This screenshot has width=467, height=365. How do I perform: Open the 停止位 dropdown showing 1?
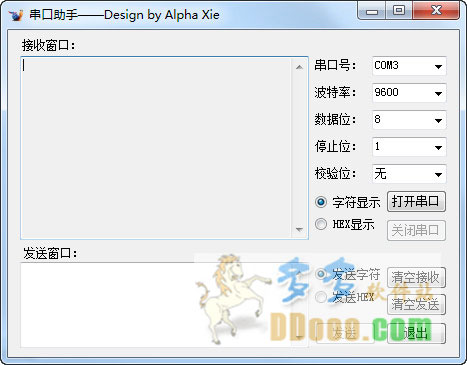click(409, 147)
